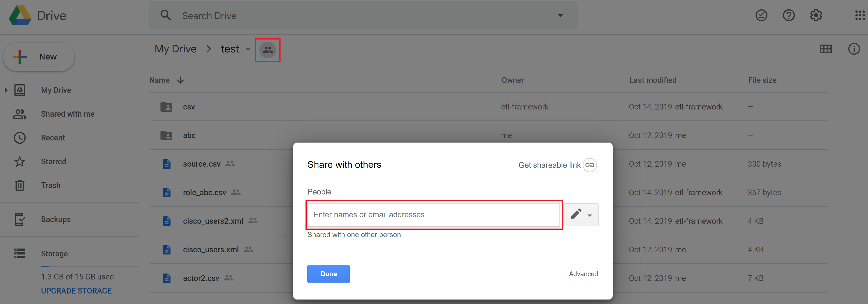868x304 pixels.
Task: Reverse the Name sort direction arrow
Action: tap(180, 80)
